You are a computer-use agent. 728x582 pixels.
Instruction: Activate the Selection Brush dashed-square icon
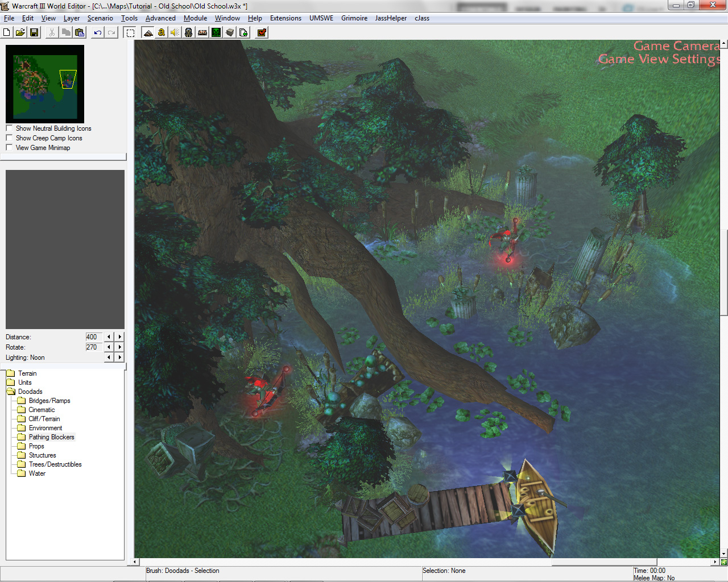[130, 32]
